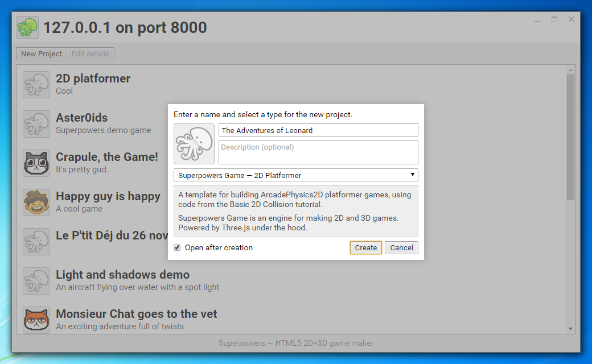The width and height of the screenshot is (592, 364).
Task: Maximize the Superpowers window
Action: (554, 19)
